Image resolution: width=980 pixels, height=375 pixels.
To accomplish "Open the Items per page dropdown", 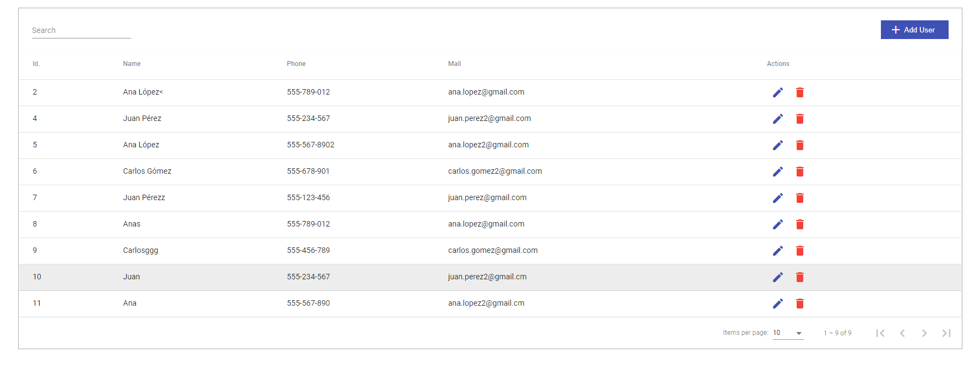I will point(788,333).
